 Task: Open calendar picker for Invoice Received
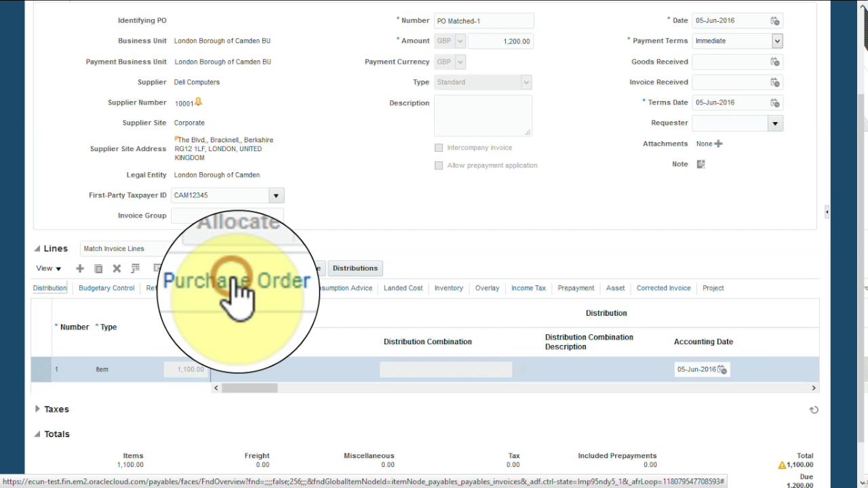tap(775, 82)
